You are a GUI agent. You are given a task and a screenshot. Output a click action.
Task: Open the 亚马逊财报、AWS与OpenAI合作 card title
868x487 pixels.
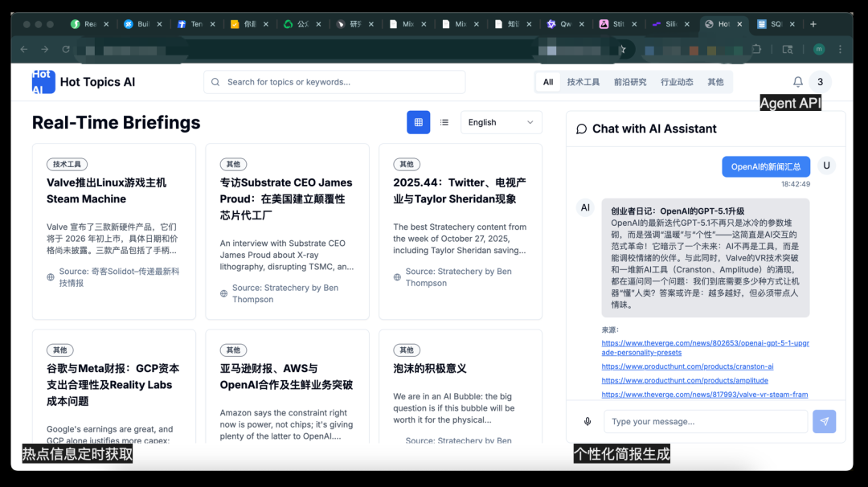pyautogui.click(x=286, y=377)
